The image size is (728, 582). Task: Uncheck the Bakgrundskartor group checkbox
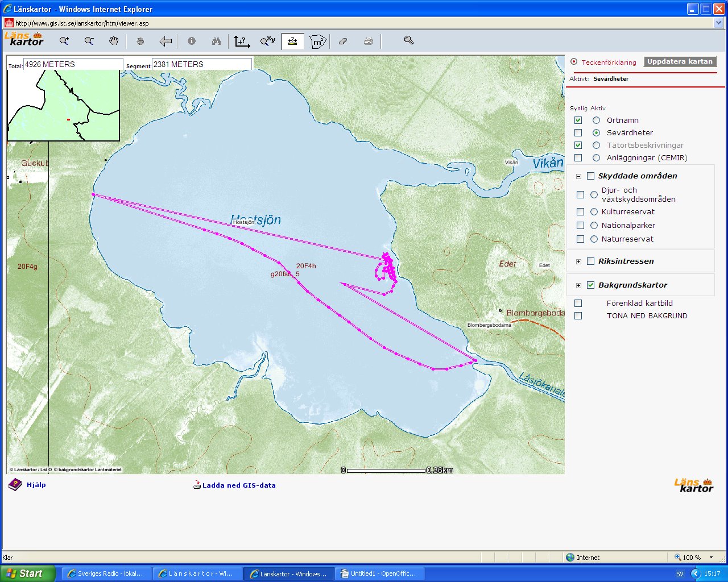click(x=590, y=285)
